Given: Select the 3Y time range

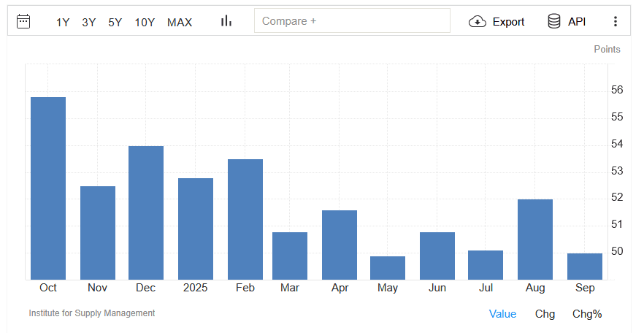Looking at the screenshot, I should 89,22.
